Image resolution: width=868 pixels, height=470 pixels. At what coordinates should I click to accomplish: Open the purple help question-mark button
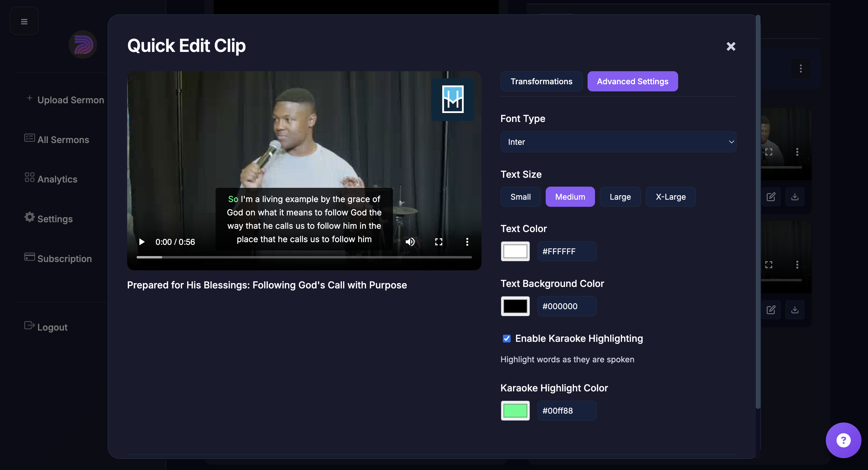[x=843, y=440]
